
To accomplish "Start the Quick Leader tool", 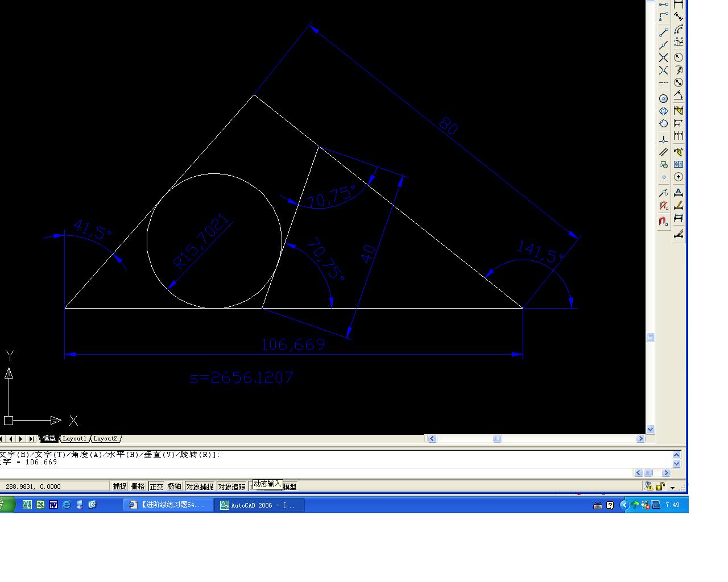I will point(679,152).
